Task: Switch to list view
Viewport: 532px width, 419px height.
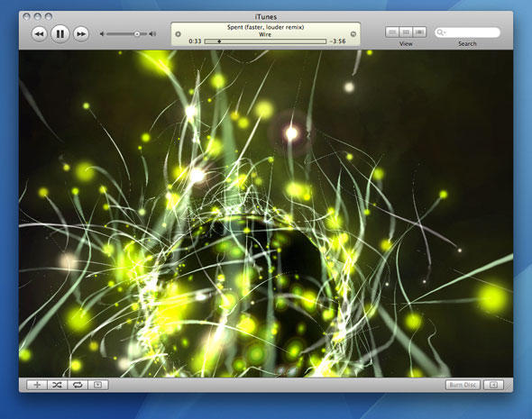Action: click(x=392, y=32)
